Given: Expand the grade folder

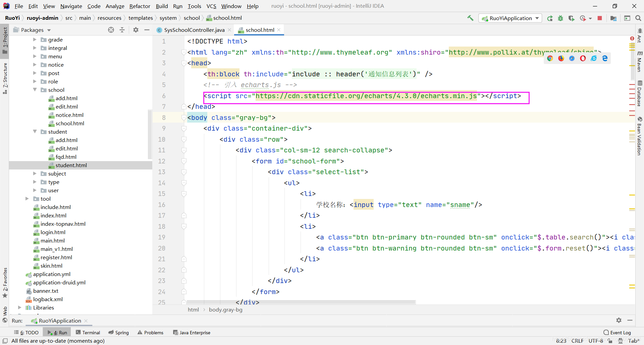Looking at the screenshot, I should coord(35,40).
